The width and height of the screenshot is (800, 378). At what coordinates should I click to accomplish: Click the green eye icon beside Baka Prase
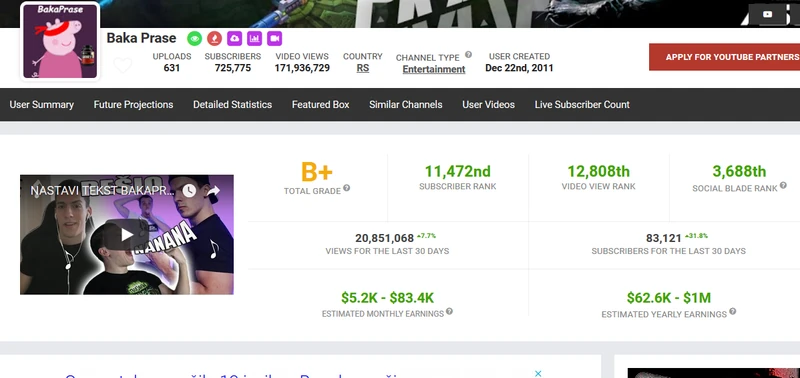pyautogui.click(x=194, y=38)
